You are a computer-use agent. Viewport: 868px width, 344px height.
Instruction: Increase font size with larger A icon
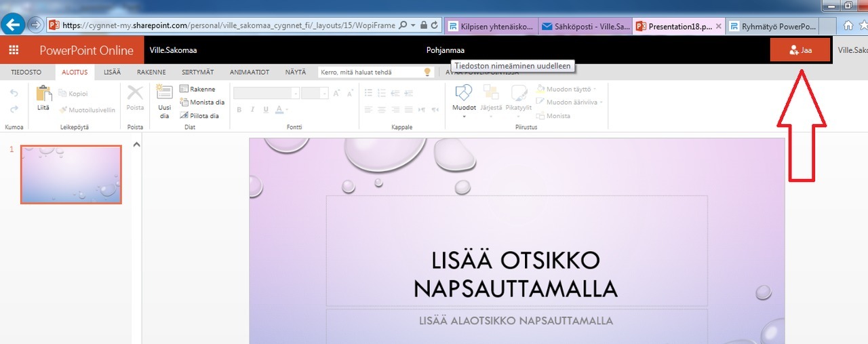(x=337, y=93)
